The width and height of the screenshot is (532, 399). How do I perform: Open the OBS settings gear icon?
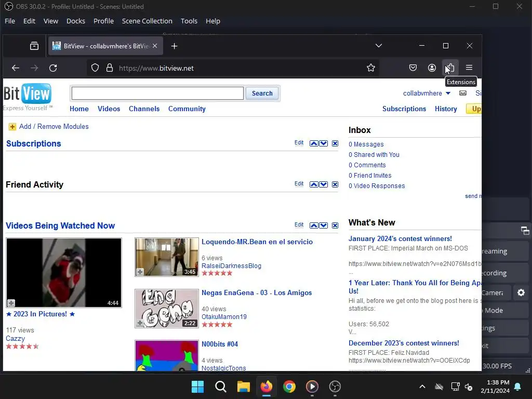point(521,292)
